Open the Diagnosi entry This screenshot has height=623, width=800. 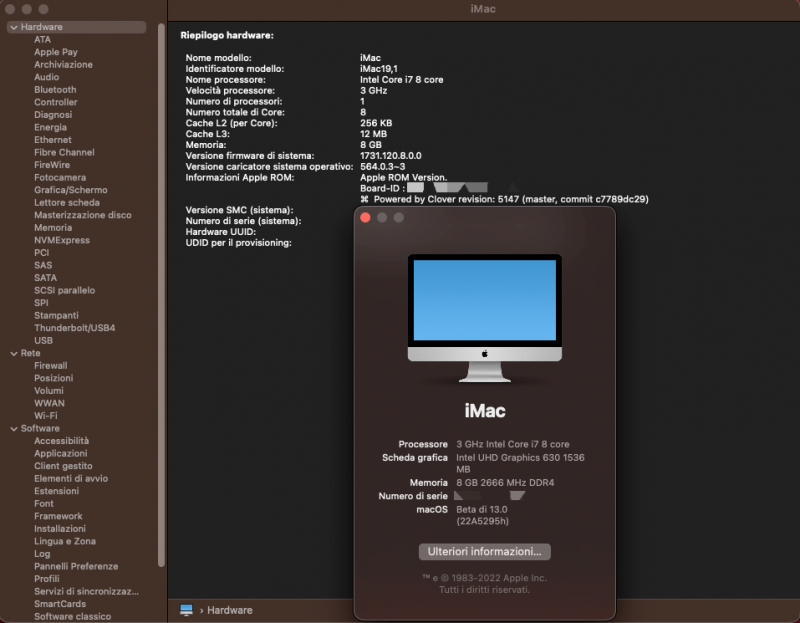(53, 115)
